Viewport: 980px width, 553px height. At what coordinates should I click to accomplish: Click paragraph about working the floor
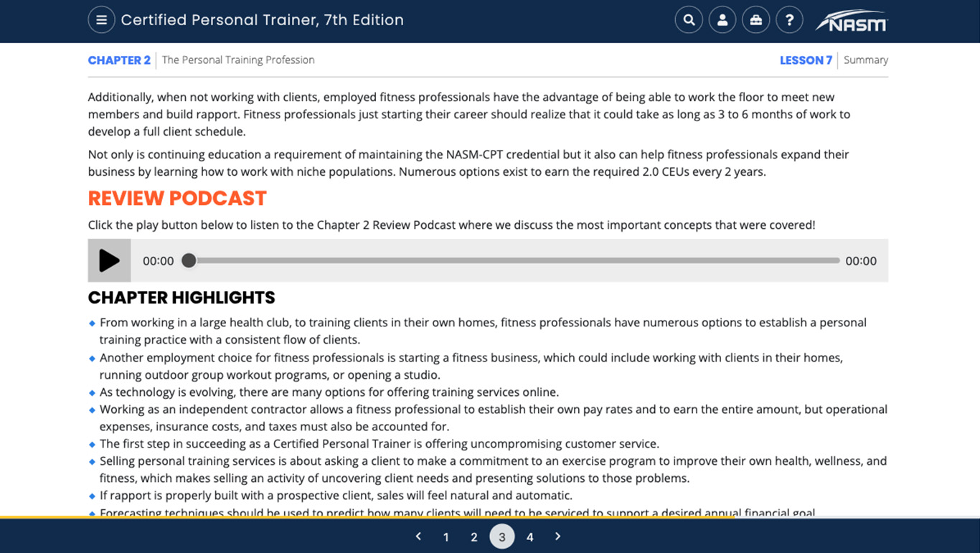(x=469, y=114)
